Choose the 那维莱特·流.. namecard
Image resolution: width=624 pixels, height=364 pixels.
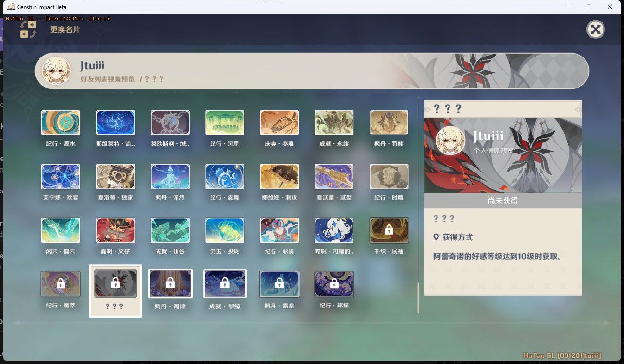[x=116, y=122]
